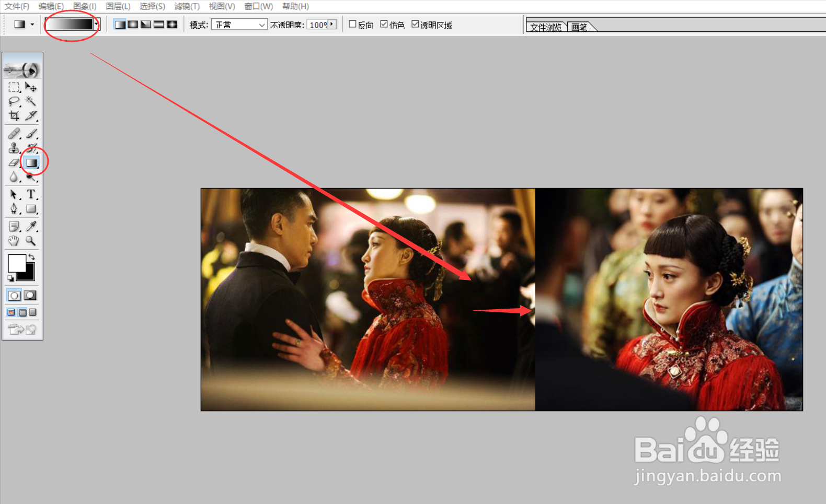This screenshot has width=826, height=504.
Task: Choose Radial gradient style
Action: coord(133,25)
